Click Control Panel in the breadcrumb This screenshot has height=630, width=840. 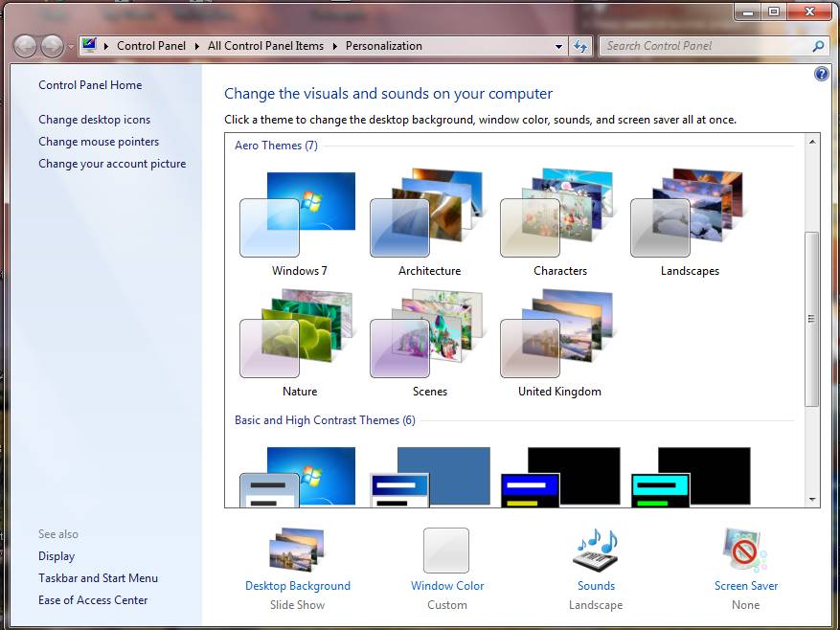pos(151,46)
